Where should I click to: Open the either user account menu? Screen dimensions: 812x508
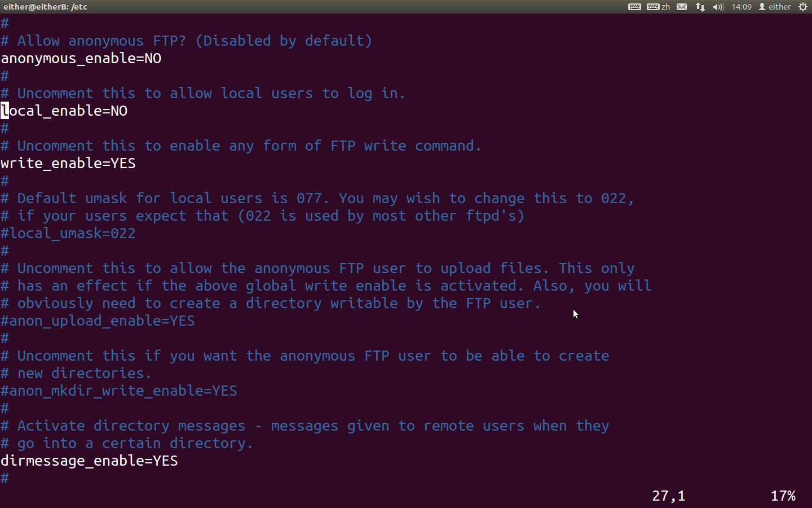[775, 7]
